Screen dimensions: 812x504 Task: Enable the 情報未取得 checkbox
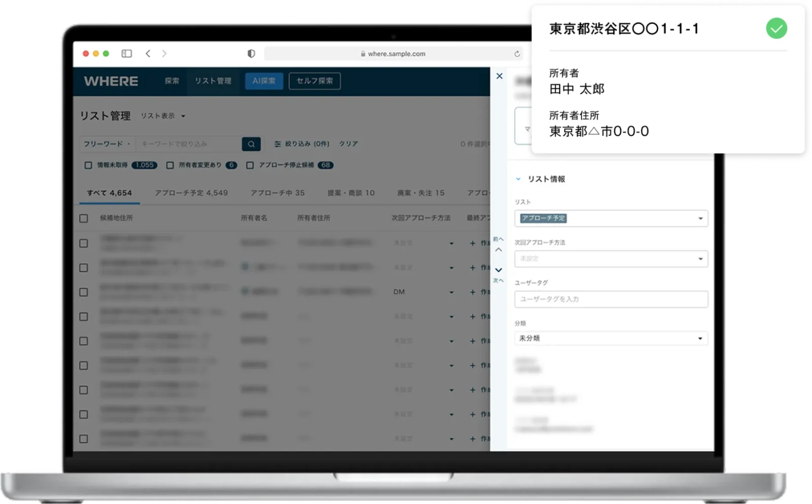tap(88, 165)
